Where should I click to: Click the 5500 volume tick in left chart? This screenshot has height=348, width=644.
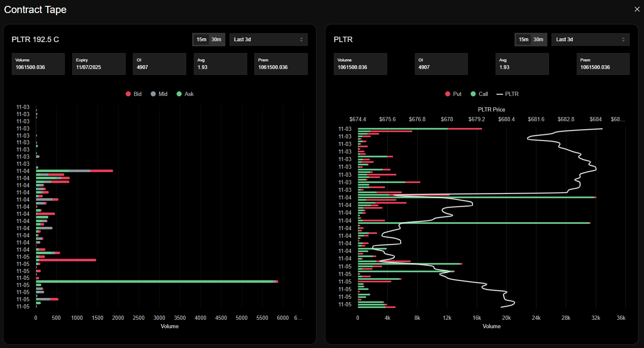[x=262, y=318]
